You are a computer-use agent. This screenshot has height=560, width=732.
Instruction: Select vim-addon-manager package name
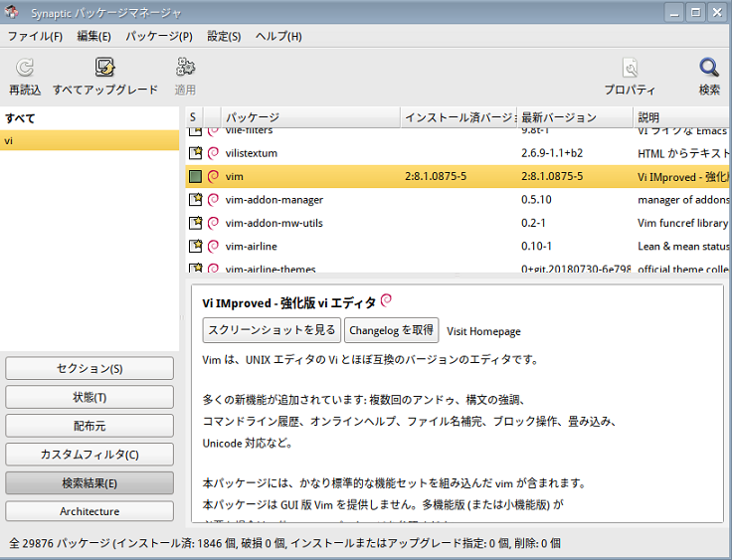pyautogui.click(x=274, y=200)
